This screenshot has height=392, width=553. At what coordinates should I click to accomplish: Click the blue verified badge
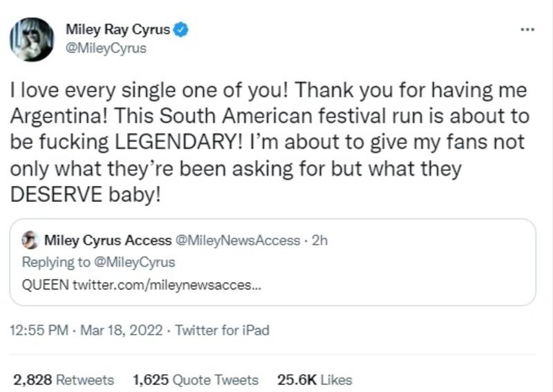point(181,30)
